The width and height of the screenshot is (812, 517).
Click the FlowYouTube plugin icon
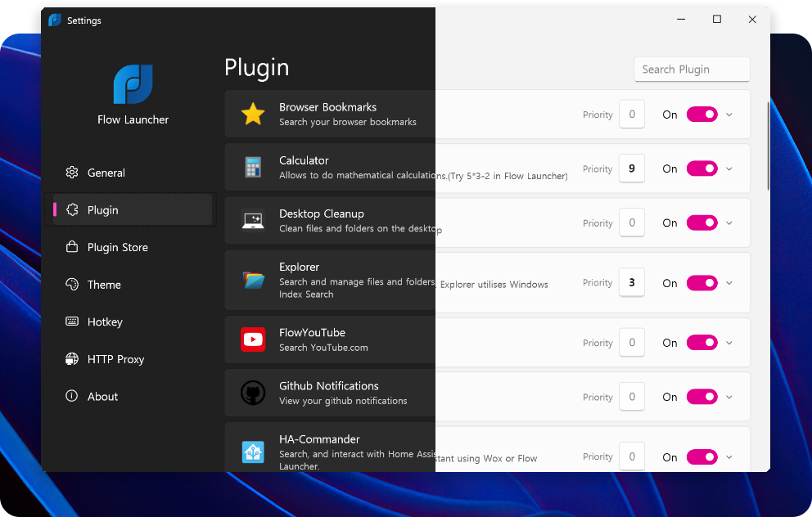[253, 339]
